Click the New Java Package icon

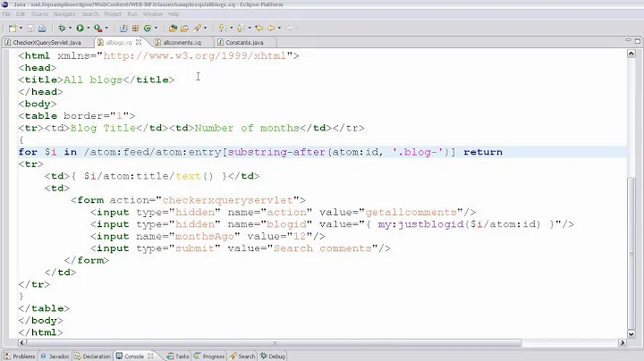coord(136,29)
